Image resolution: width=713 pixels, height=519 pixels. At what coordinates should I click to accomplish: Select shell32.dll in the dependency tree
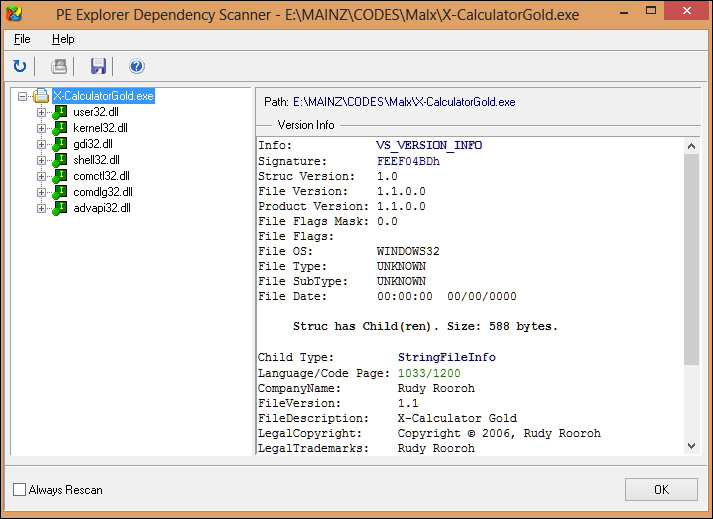pos(96,160)
